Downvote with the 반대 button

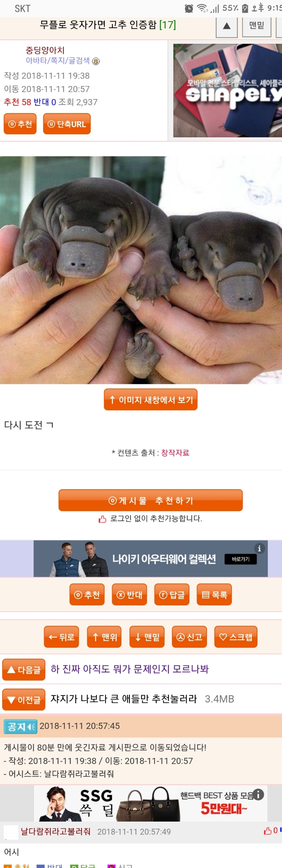point(129,595)
